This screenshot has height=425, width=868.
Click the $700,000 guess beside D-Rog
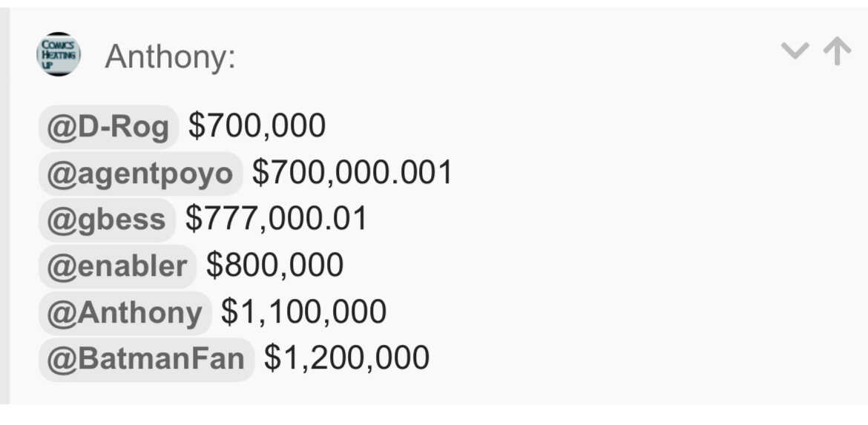(x=257, y=126)
